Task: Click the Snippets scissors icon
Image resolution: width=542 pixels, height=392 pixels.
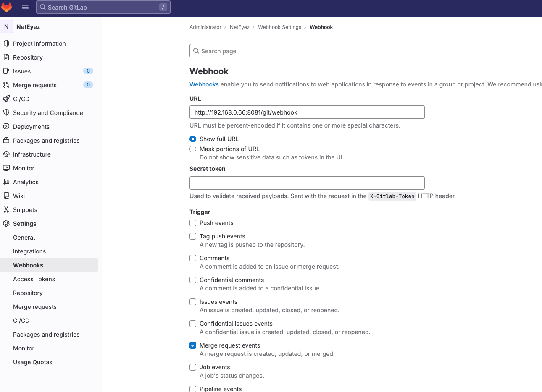Action: [6, 209]
